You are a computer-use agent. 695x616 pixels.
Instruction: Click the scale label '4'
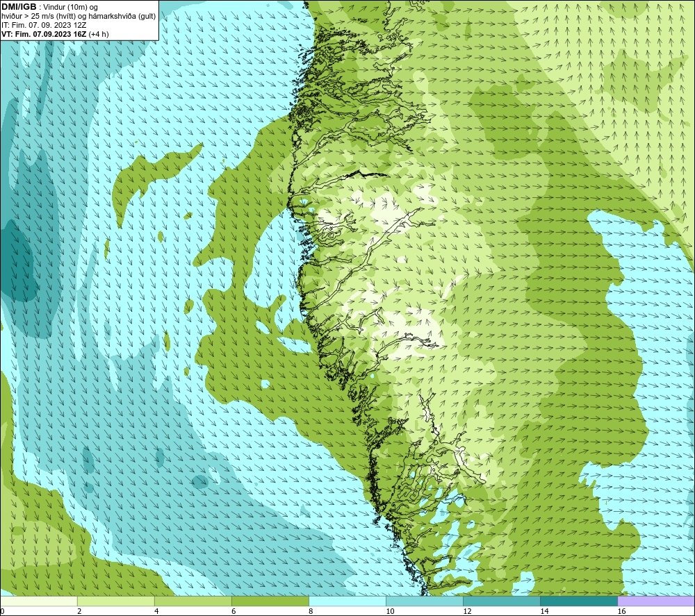(x=156, y=611)
